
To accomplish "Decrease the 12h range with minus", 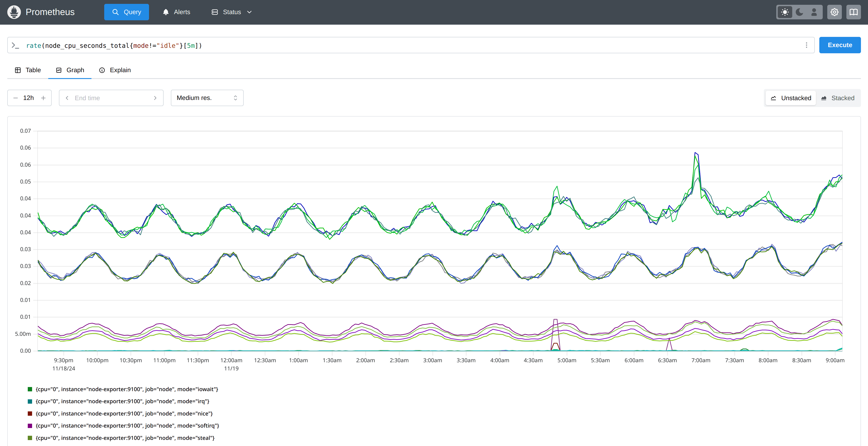I will [15, 98].
